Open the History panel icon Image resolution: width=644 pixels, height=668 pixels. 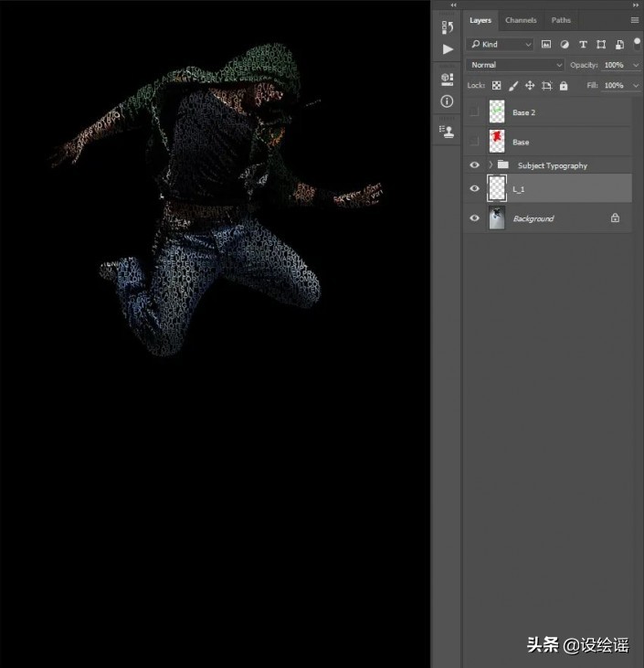[x=447, y=27]
